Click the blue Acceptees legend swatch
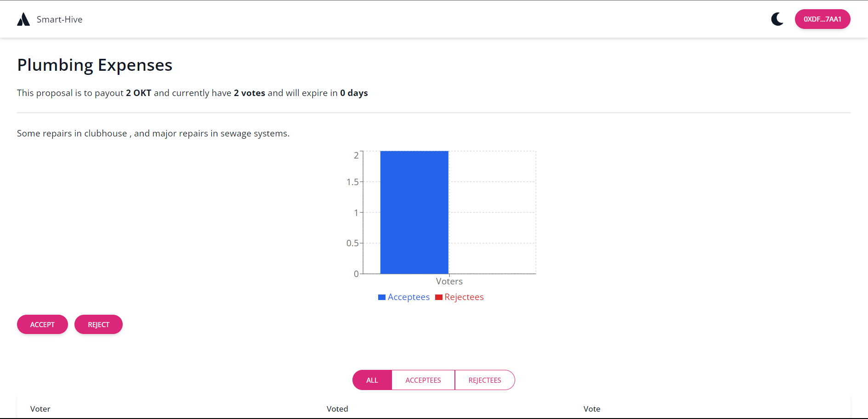868x419 pixels. 382,297
